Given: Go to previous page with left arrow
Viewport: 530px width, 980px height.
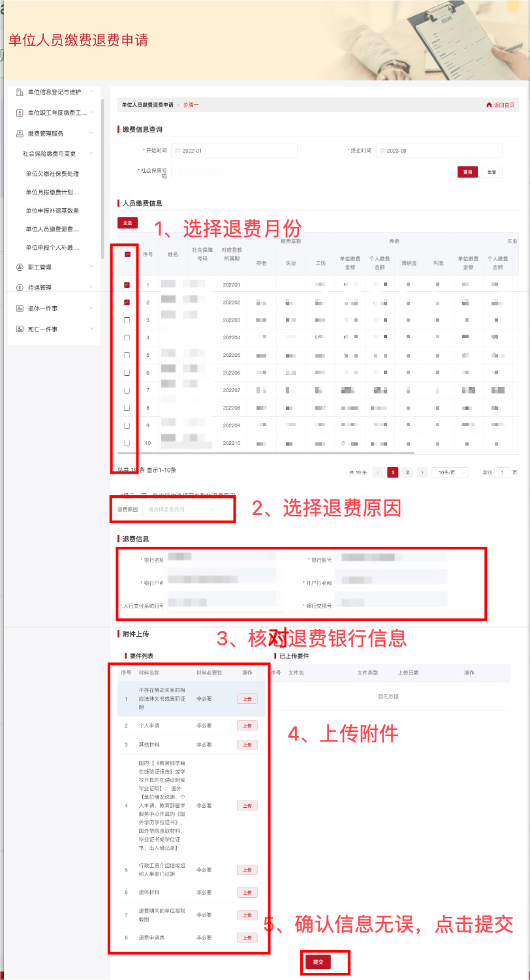Looking at the screenshot, I should point(377,472).
